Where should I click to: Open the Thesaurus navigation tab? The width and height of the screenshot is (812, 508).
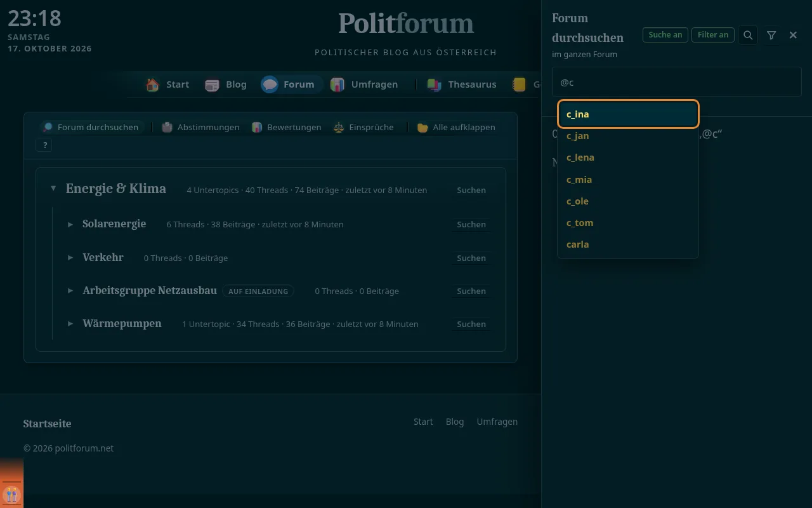point(463,84)
